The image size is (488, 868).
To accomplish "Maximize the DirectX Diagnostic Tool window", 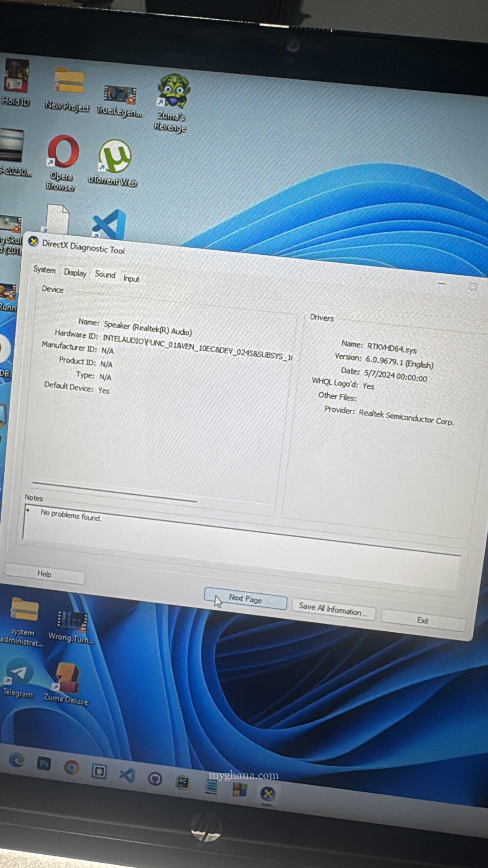I will point(473,287).
